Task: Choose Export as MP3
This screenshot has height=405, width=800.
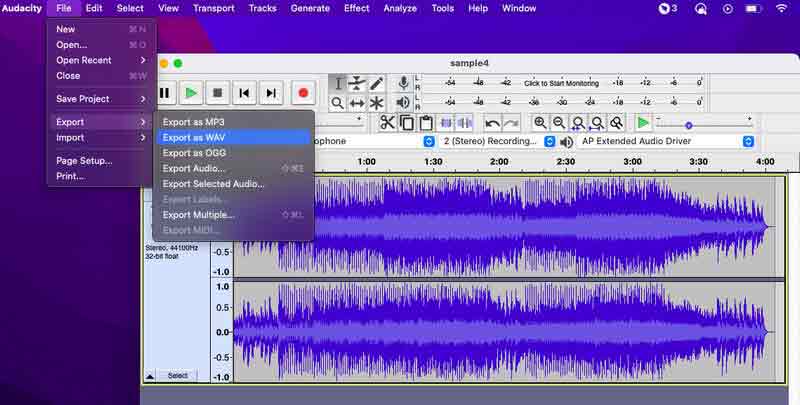Action: (233, 122)
